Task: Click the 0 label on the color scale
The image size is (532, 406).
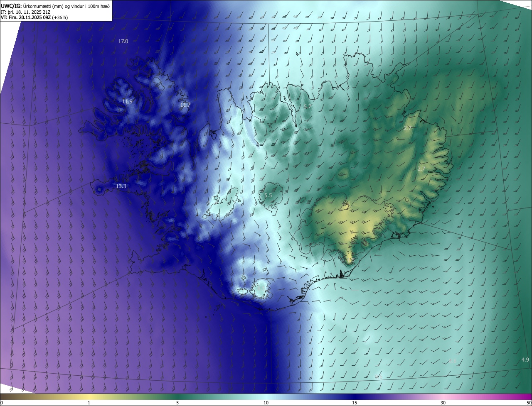Action: coord(1,403)
